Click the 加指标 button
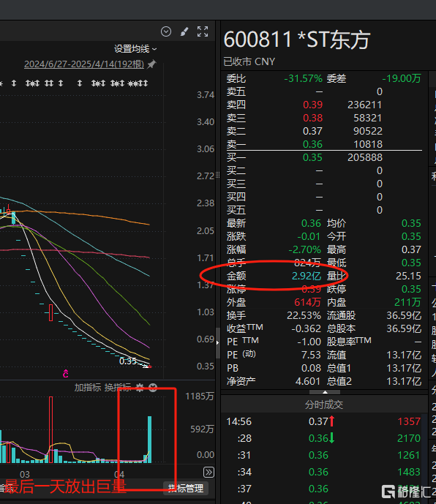Image resolution: width=436 pixels, height=504 pixels. coord(88,388)
